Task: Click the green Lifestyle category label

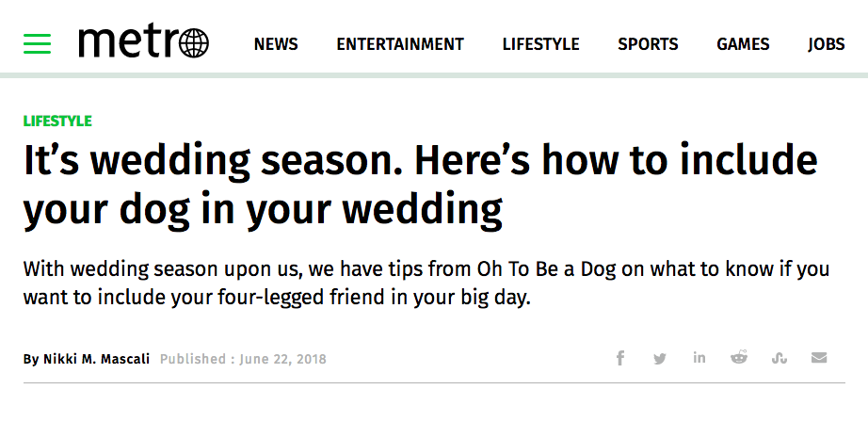Action: 57,121
